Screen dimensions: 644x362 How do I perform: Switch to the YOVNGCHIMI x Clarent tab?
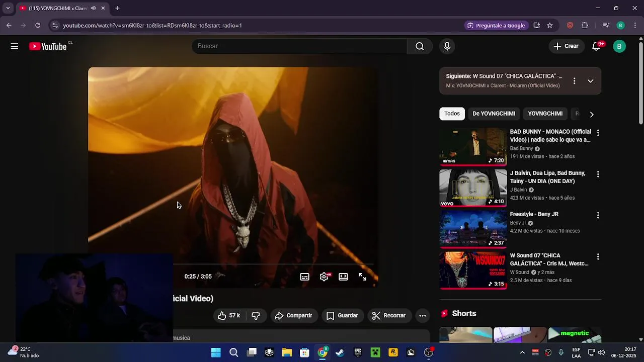[x=58, y=8]
